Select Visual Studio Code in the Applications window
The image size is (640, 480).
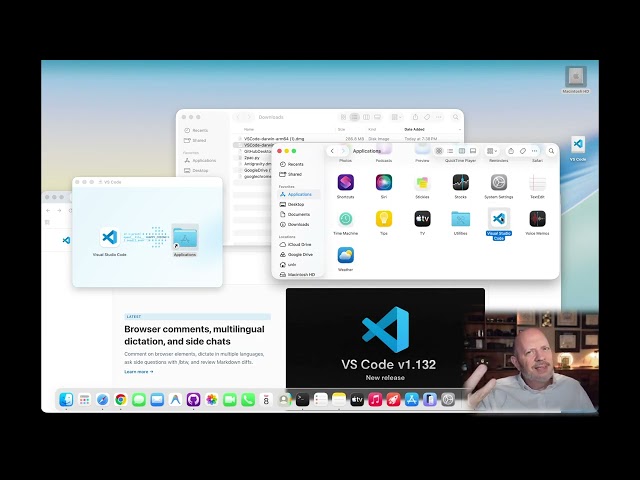point(498,219)
